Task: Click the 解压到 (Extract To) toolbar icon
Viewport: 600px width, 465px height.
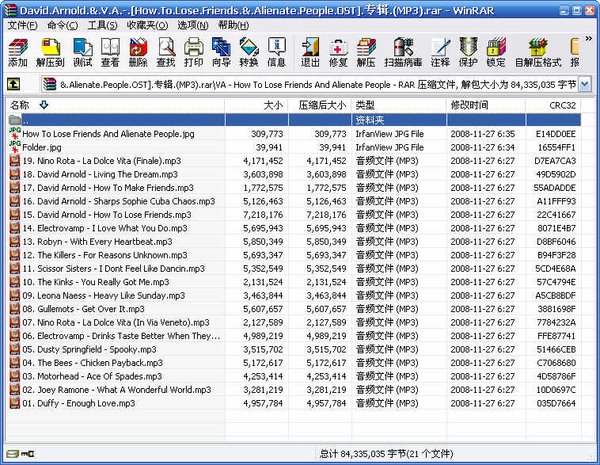Action: pos(50,52)
